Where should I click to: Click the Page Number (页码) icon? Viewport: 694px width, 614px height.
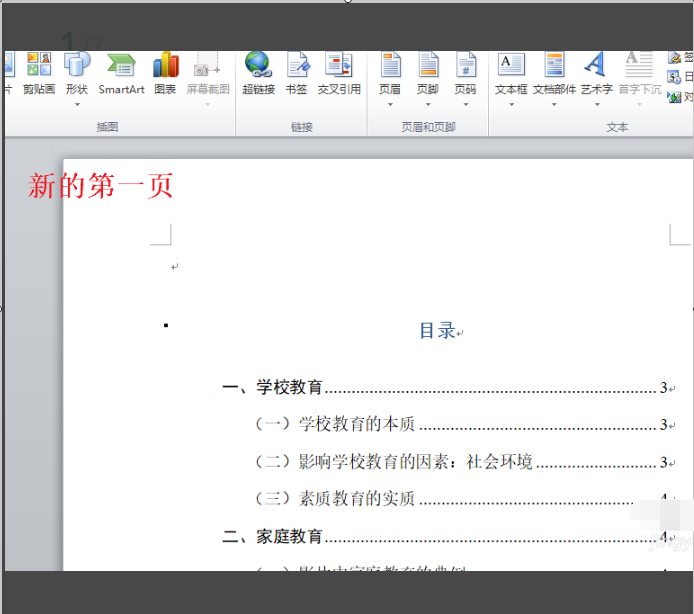point(466,65)
